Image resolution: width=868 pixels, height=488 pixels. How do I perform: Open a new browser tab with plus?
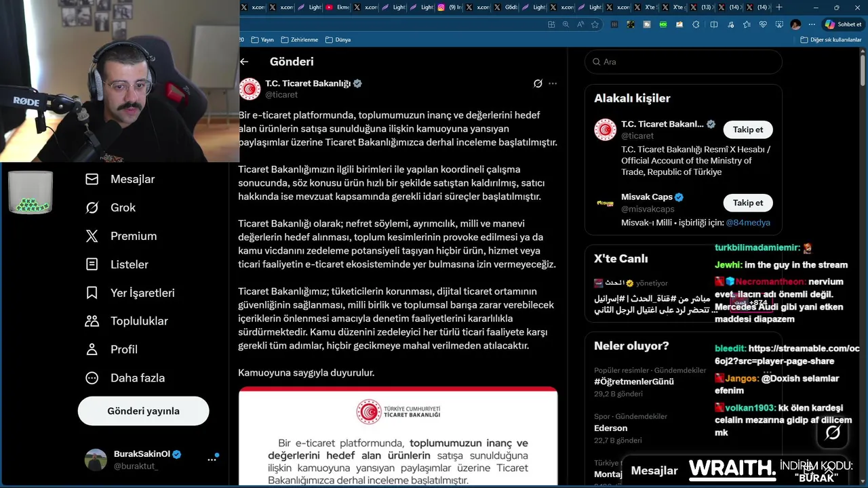pos(779,7)
